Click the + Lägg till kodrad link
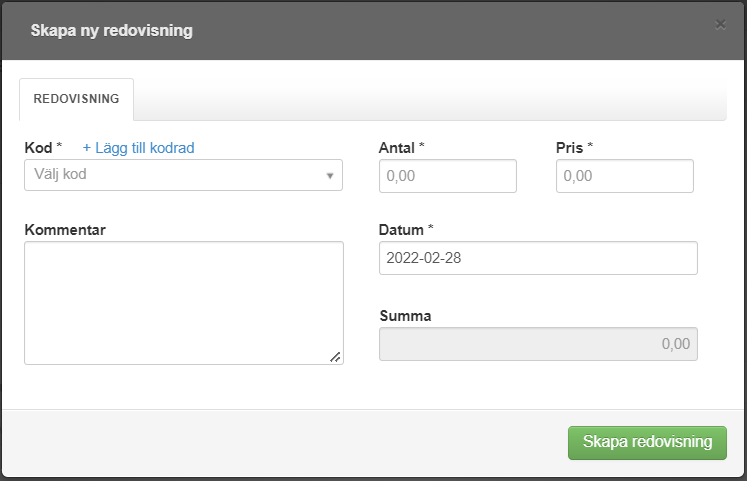Image resolution: width=747 pixels, height=481 pixels. click(138, 148)
